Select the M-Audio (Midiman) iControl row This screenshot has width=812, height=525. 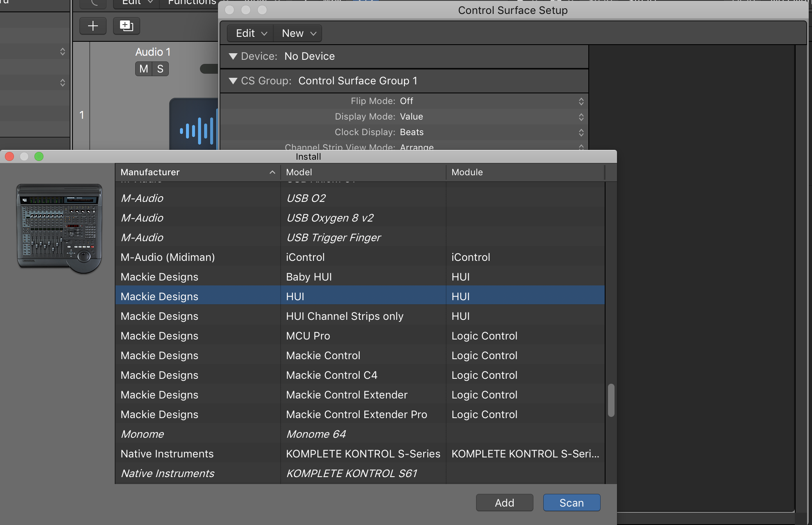click(360, 257)
